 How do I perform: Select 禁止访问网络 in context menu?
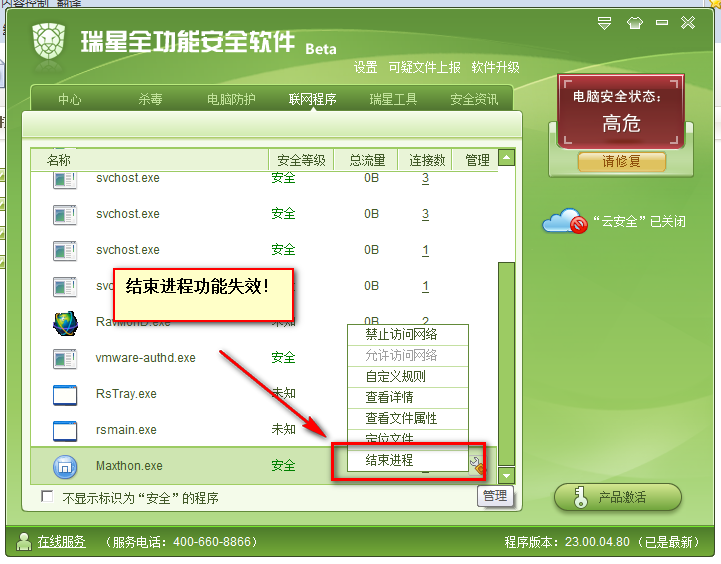click(x=408, y=335)
